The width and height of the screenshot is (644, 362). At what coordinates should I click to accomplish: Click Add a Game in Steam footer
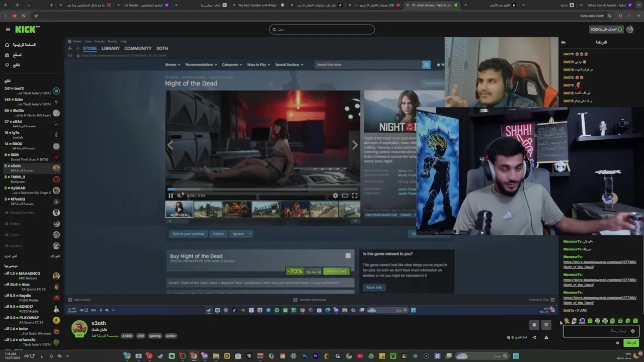tap(80, 300)
